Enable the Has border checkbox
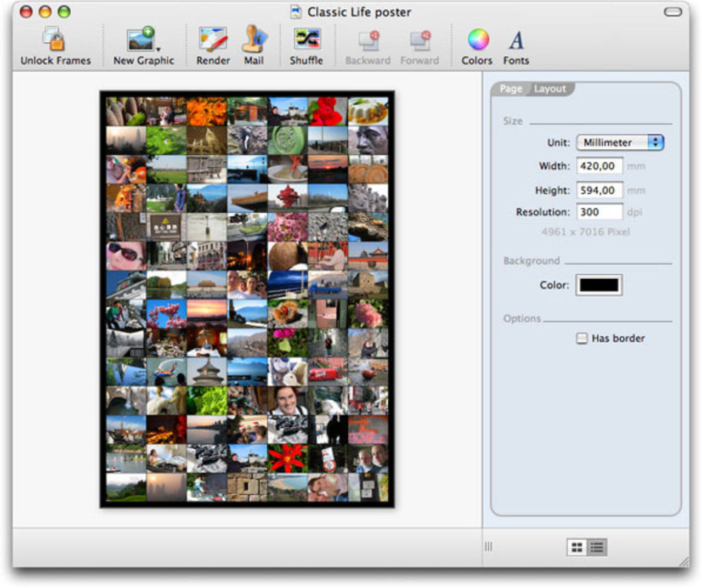Screen dimensions: 702x588 point(582,338)
